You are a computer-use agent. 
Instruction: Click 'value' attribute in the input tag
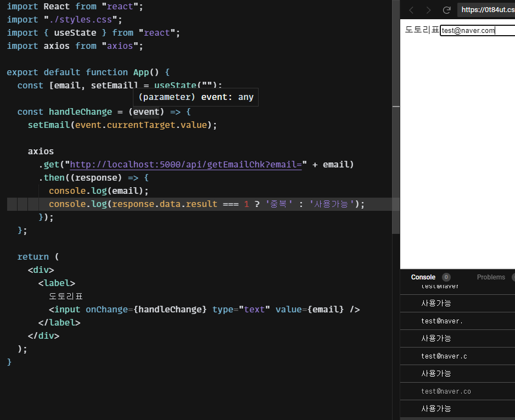289,309
